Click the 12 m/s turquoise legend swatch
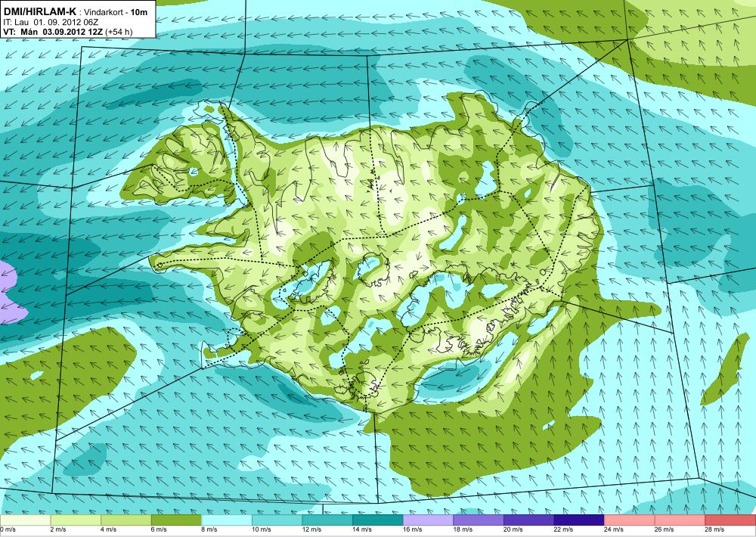The width and height of the screenshot is (756, 537). [x=327, y=520]
